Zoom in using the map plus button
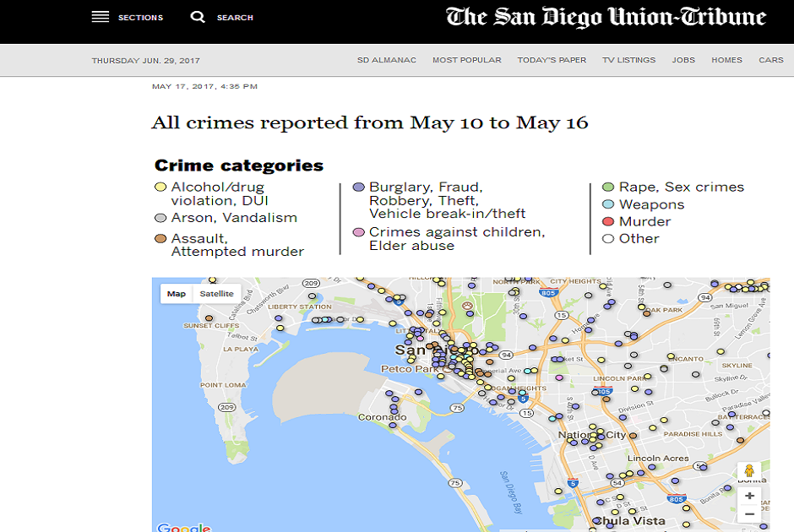794x532 pixels. click(748, 496)
